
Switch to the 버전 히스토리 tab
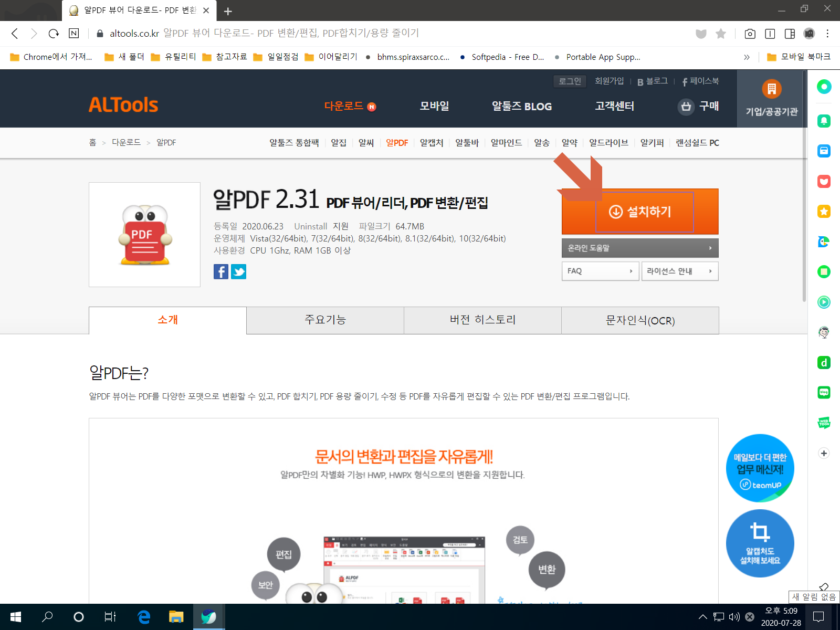[x=482, y=320]
